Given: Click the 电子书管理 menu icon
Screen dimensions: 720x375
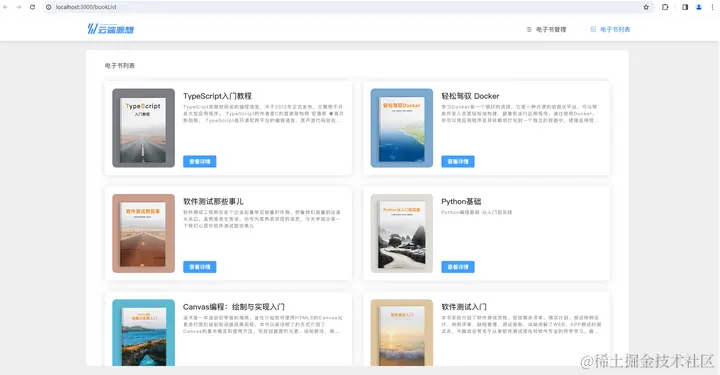Looking at the screenshot, I should point(529,29).
